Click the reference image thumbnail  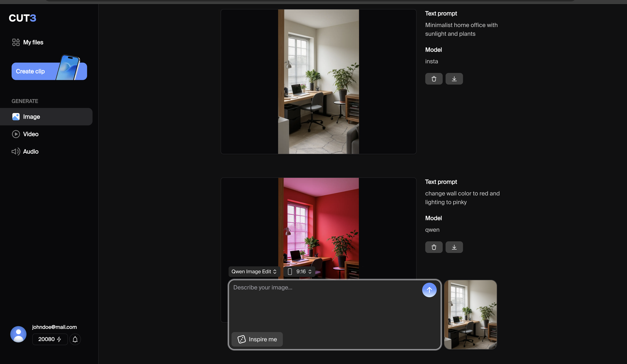470,314
